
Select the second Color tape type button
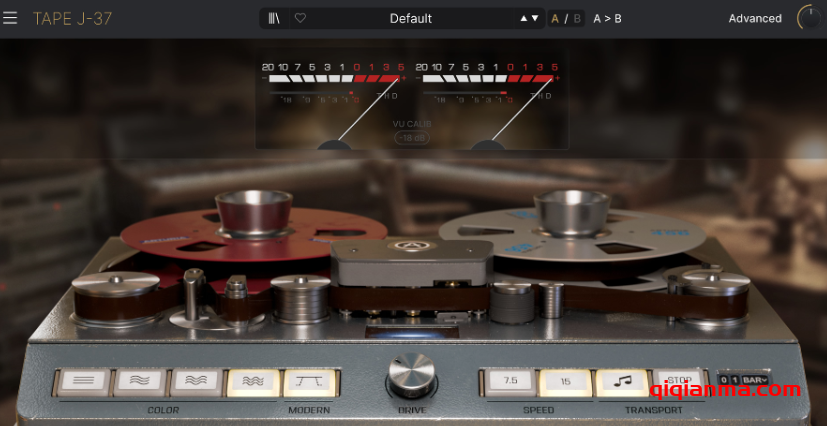[x=140, y=382]
